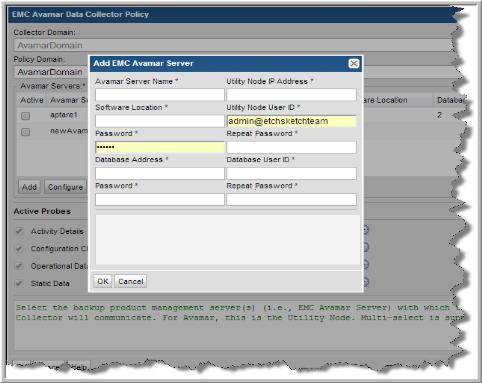This screenshot has height=383, width=482.
Task: Close the Add EMC Avamar Server dialog
Action: tap(353, 63)
